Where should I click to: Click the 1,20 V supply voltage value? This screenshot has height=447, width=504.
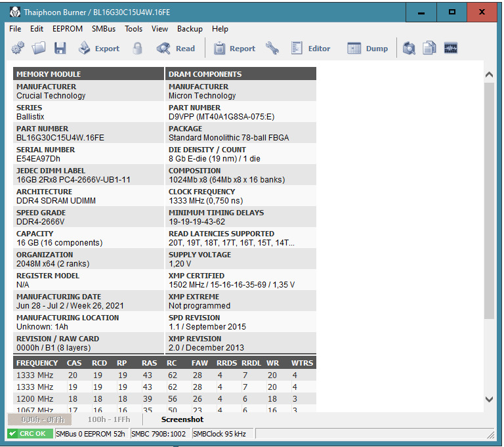(x=180, y=264)
